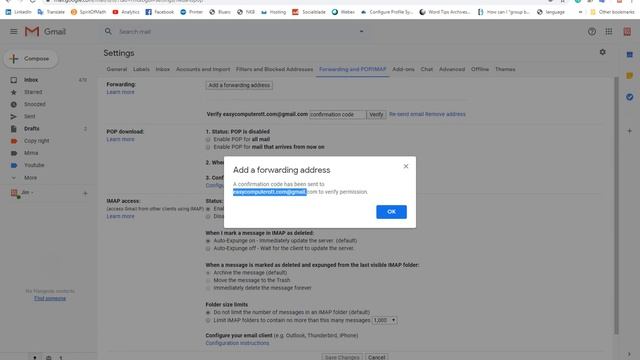Expand the side panel chevron arrow
Screen dimensions: 640x360
coord(629,354)
